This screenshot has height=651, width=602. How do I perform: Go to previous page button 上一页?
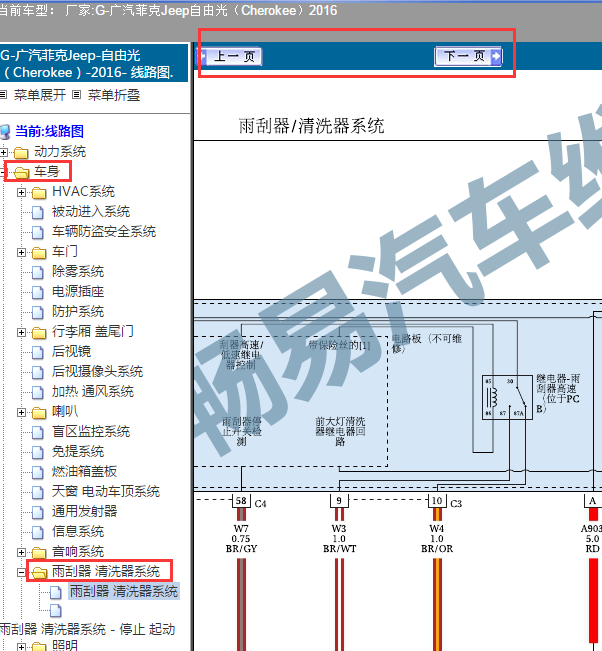[230, 56]
